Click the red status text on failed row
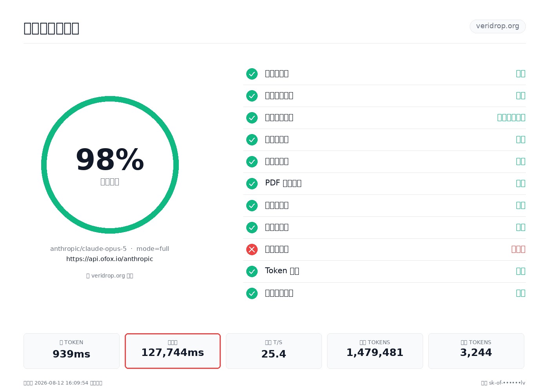Image resolution: width=549 pixels, height=392 pixels. point(518,249)
